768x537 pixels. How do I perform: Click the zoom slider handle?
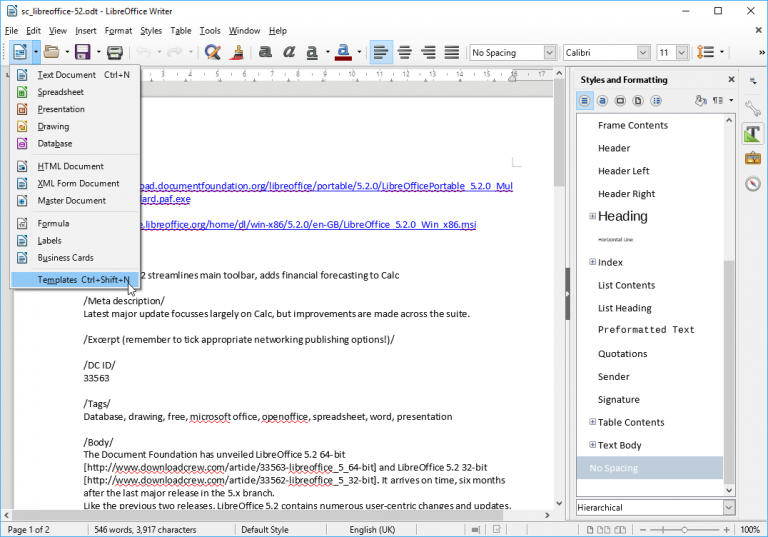coord(684,530)
